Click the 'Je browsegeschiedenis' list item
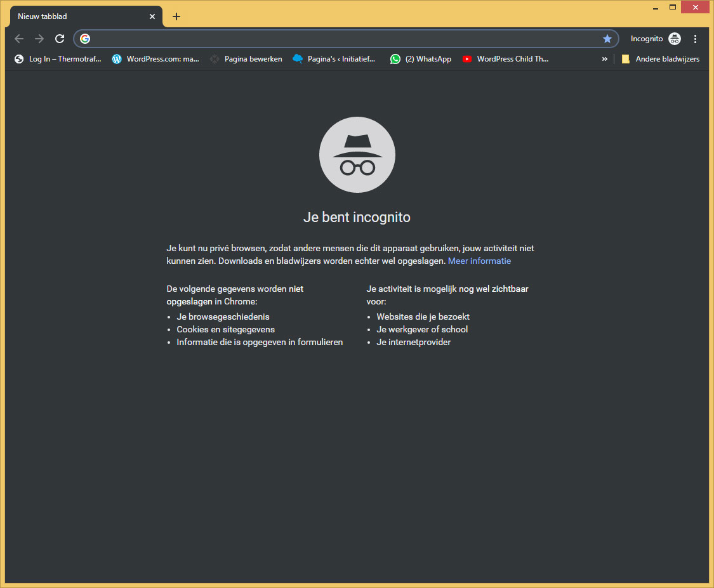Screen dimensions: 714x588 223,317
